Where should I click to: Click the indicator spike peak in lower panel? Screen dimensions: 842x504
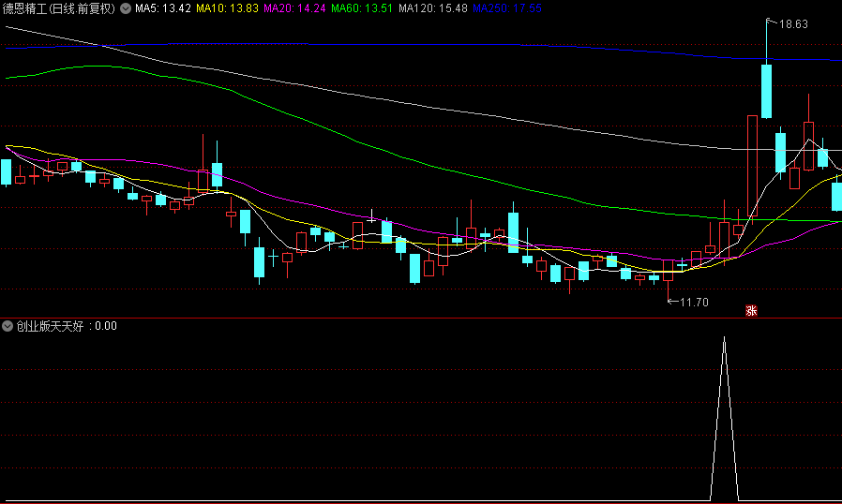(x=724, y=338)
